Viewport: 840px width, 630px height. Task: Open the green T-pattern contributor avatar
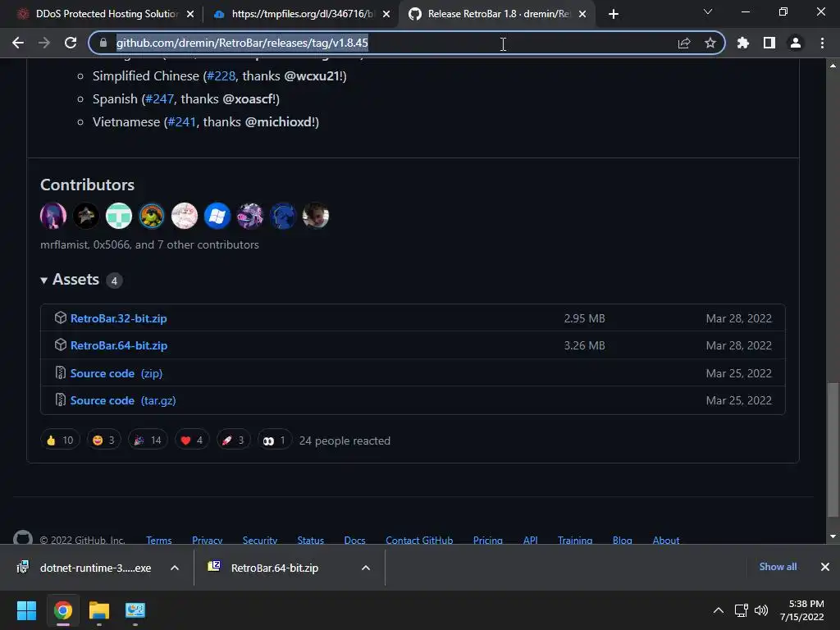[x=119, y=216]
